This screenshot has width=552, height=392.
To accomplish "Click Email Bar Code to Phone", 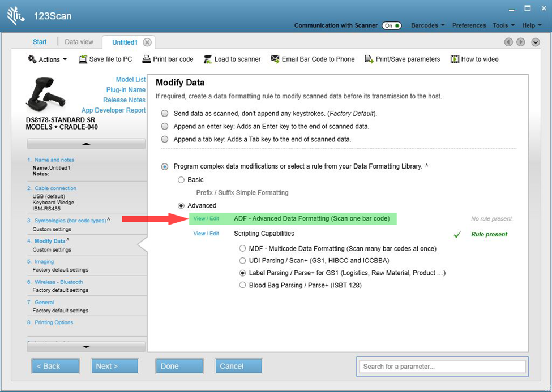I will [313, 59].
